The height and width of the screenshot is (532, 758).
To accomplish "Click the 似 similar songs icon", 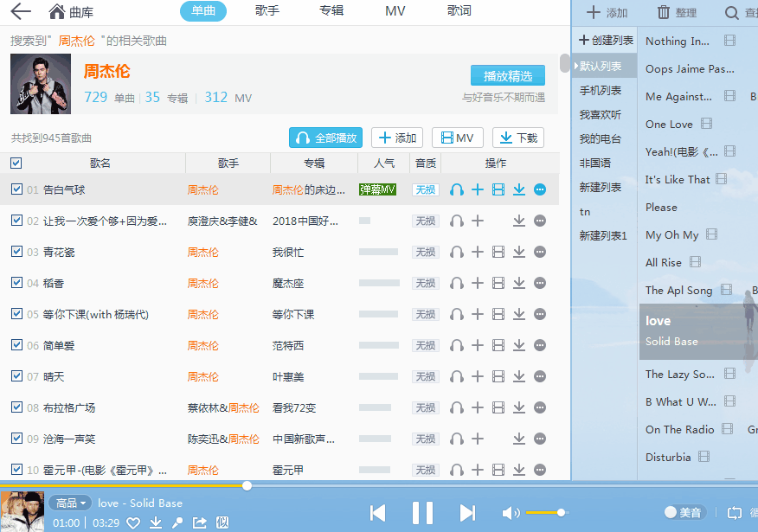I will pos(222,522).
